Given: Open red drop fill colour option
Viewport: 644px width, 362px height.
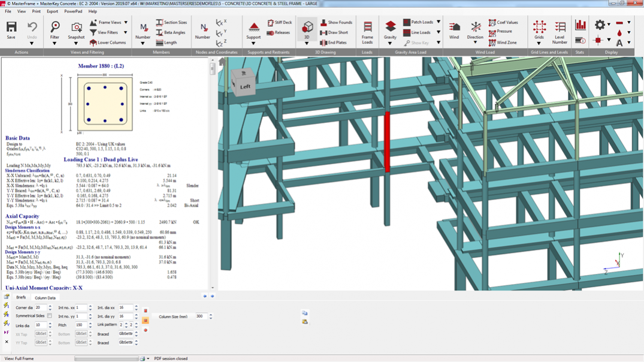Looking at the screenshot, I should coord(619,32).
